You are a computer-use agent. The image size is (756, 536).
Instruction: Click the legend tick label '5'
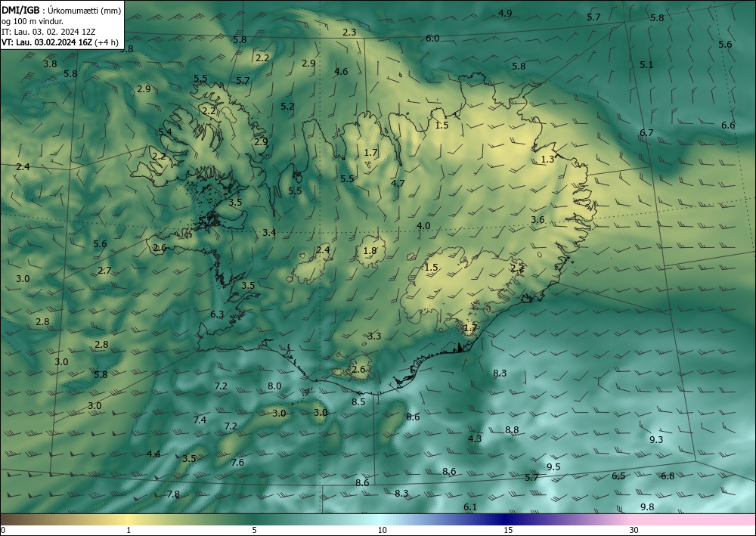click(254, 530)
